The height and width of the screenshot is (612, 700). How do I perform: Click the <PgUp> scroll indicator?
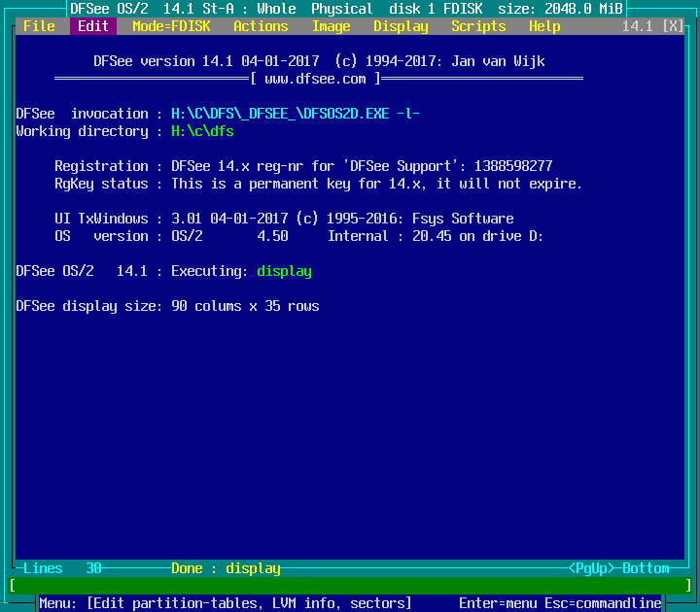coord(591,568)
